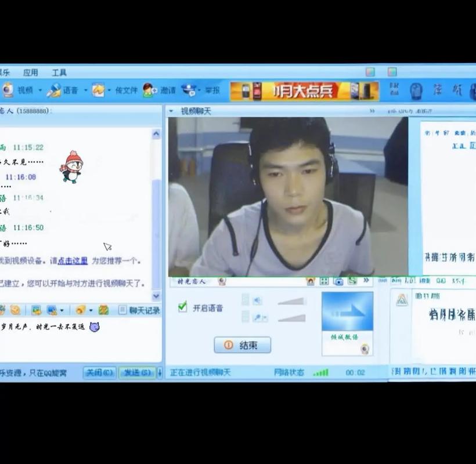Screen dimensions: 476x464
Task: Click the local video preview thumbnail
Action: click(x=347, y=311)
